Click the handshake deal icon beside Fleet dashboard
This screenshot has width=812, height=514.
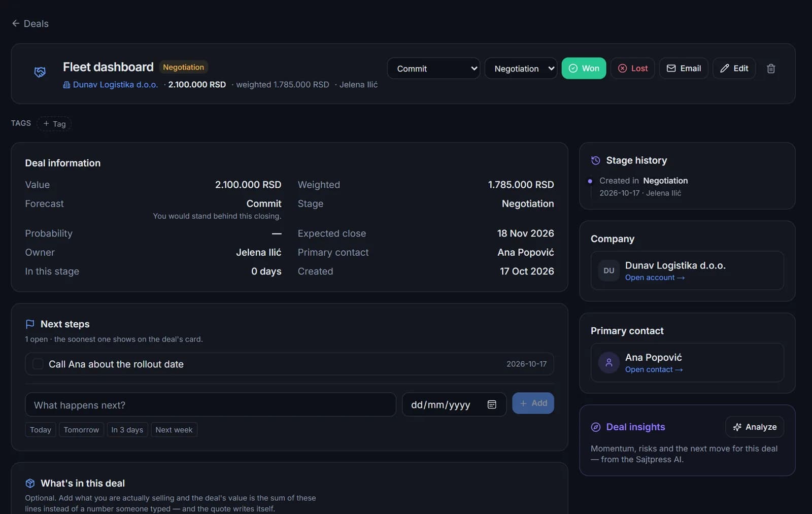pos(40,72)
